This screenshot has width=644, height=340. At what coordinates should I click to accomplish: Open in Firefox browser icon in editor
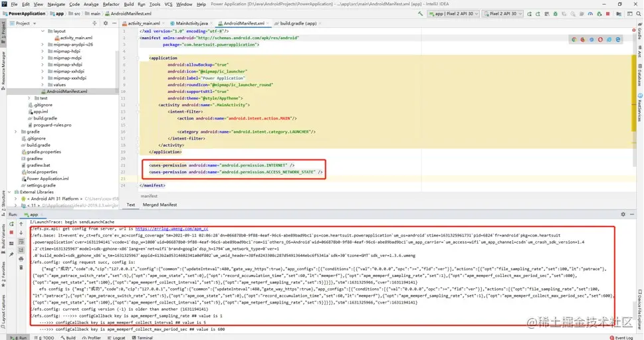click(x=583, y=39)
